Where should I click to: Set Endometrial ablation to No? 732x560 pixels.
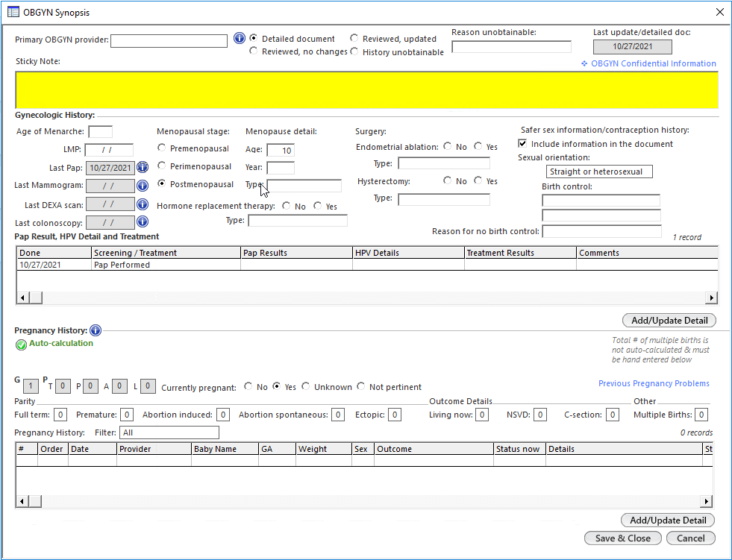pos(447,146)
